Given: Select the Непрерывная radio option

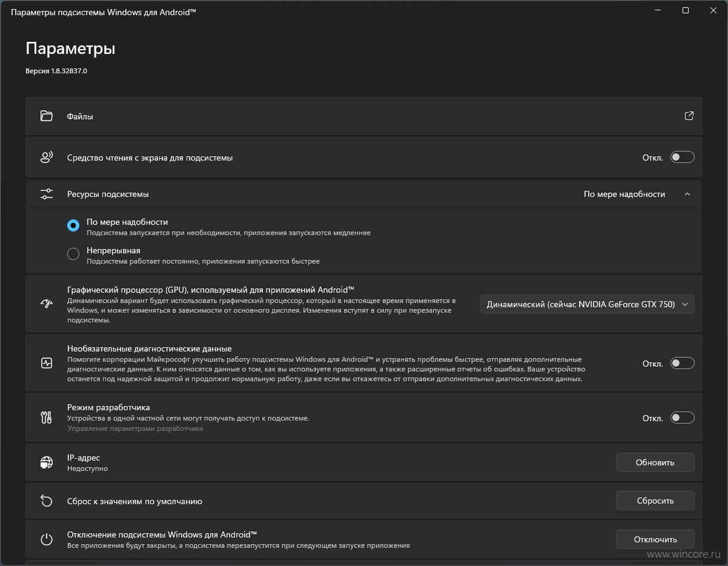Looking at the screenshot, I should (x=73, y=254).
